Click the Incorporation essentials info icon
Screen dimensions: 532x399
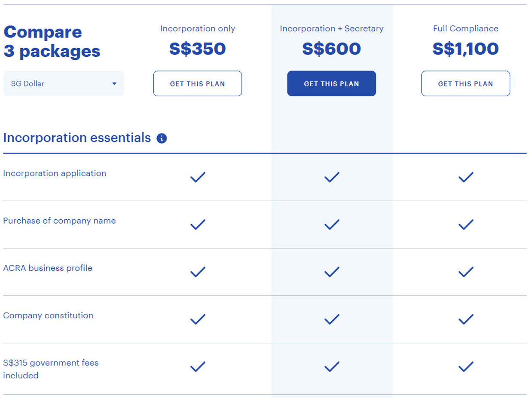(162, 138)
